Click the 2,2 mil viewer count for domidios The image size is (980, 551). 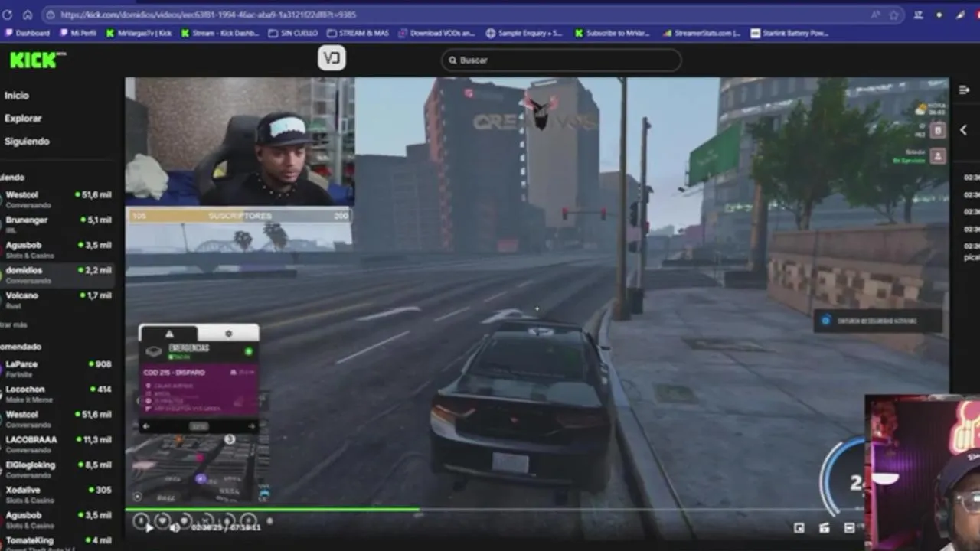pyautogui.click(x=96, y=271)
